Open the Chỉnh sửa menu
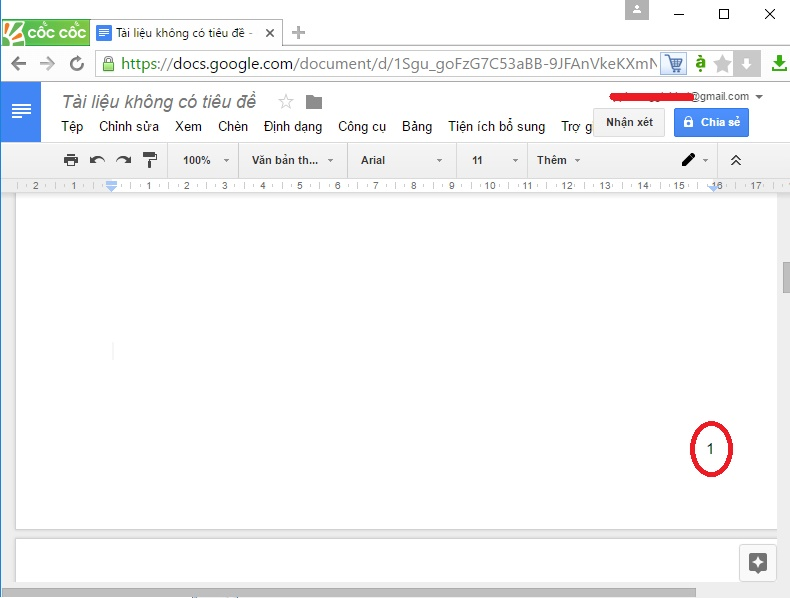Image resolution: width=790 pixels, height=598 pixels. click(129, 126)
